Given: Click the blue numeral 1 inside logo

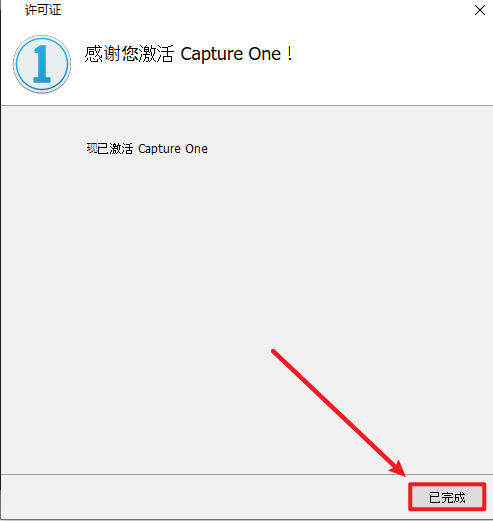Looking at the screenshot, I should click(42, 64).
